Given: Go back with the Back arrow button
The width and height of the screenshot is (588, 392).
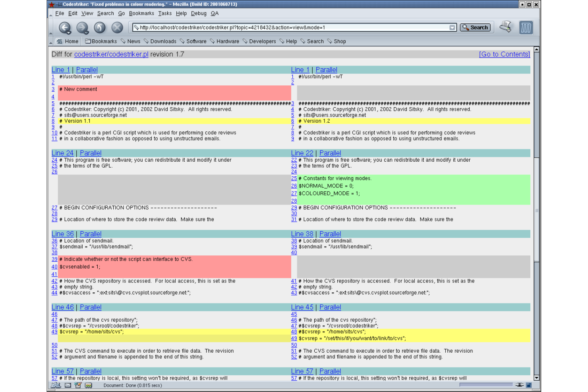Looking at the screenshot, I should point(65,28).
